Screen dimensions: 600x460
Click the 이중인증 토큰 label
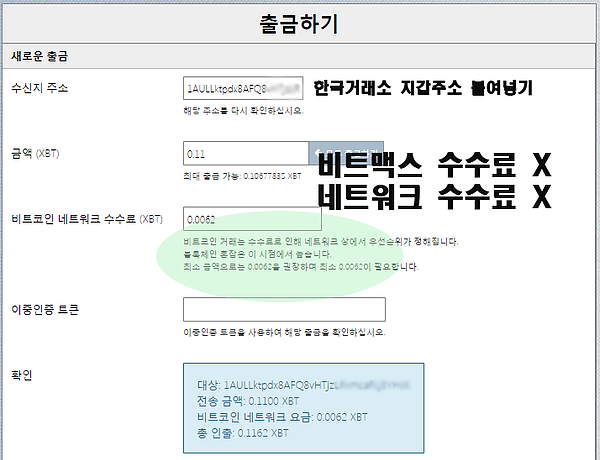[46, 310]
